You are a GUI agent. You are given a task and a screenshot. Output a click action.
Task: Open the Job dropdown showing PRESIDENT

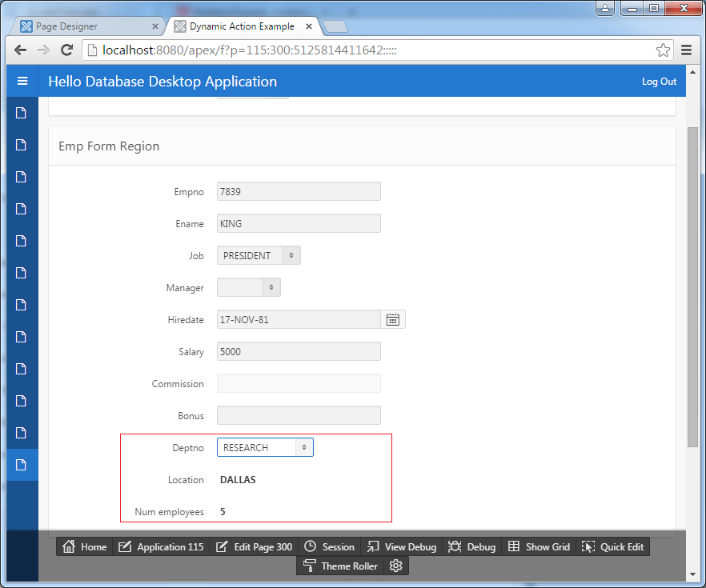coord(259,255)
